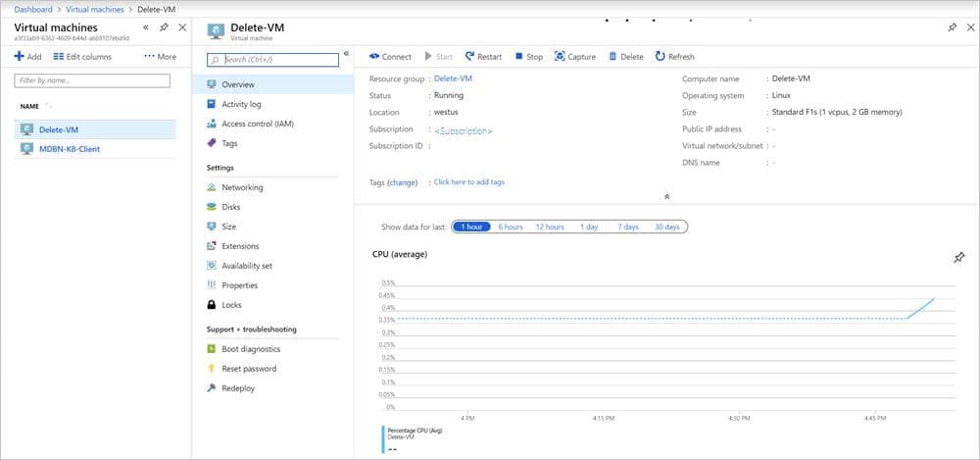The image size is (980, 460).
Task: Select the 7 days time range
Action: coord(628,227)
